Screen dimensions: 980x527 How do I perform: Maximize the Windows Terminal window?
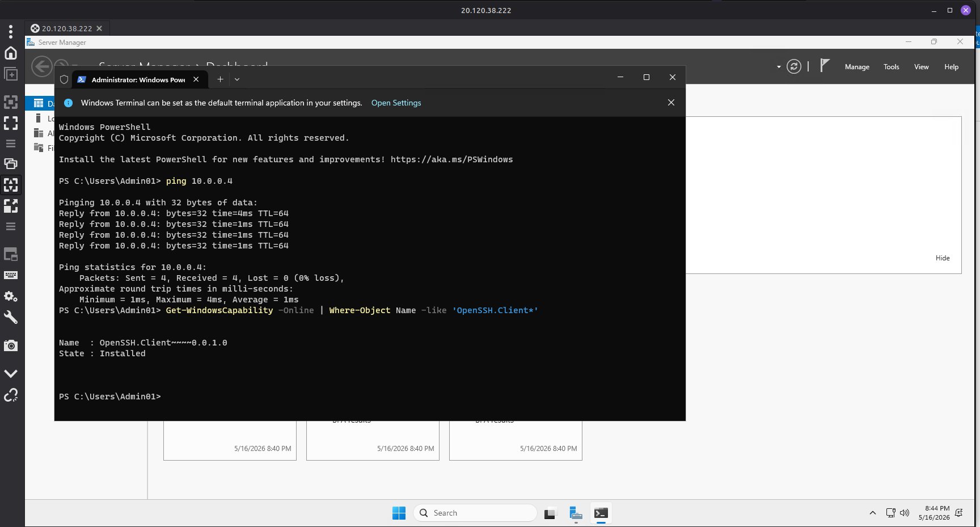click(x=646, y=77)
